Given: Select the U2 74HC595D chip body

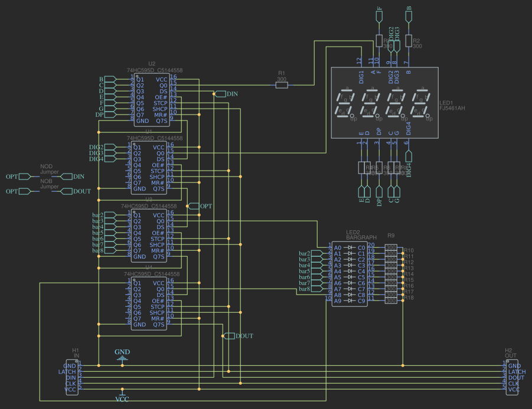Looking at the screenshot, I should pos(152,100).
